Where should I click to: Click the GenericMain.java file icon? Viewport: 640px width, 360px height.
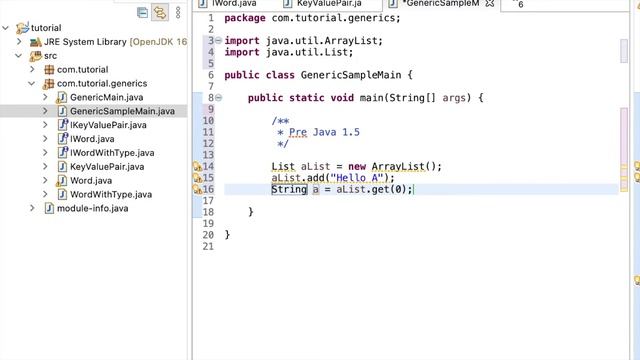point(62,98)
